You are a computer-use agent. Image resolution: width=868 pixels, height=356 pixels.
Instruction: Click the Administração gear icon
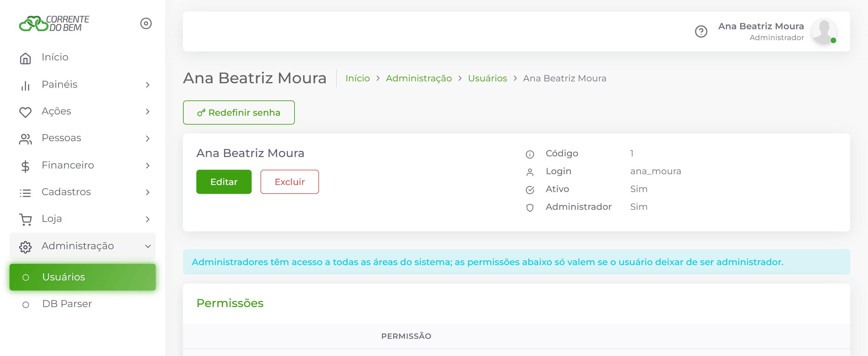(x=25, y=247)
